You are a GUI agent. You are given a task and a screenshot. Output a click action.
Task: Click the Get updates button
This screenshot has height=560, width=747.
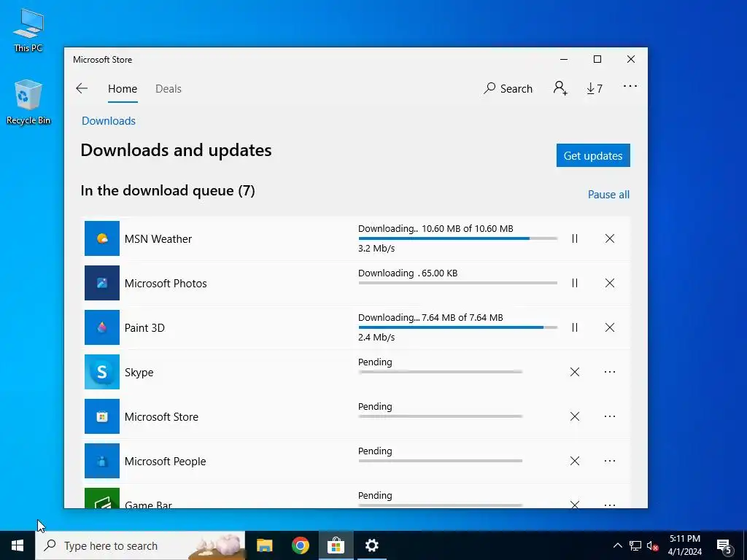tap(593, 156)
